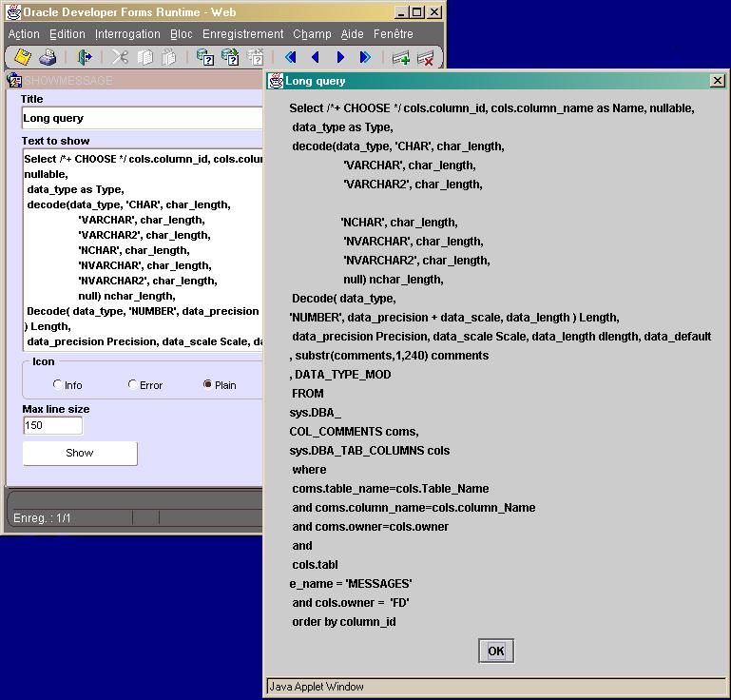This screenshot has width=731, height=700.
Task: Click 'sys.DBA_TAB_COLUMNS cols' line in dialog
Action: [370, 451]
